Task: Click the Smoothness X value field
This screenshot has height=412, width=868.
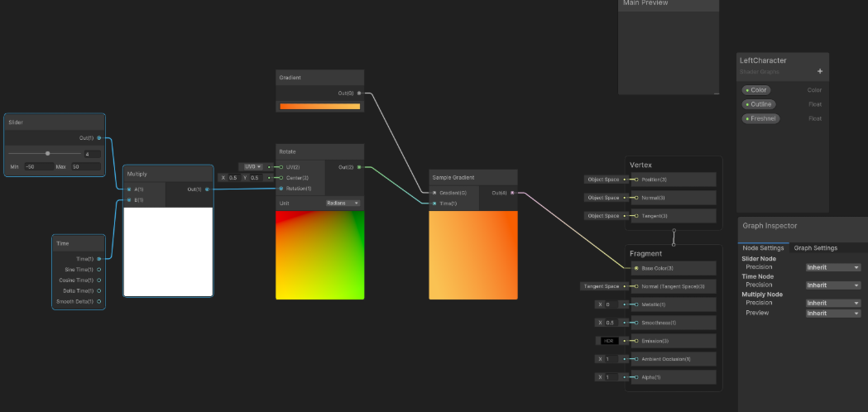Action: click(611, 323)
